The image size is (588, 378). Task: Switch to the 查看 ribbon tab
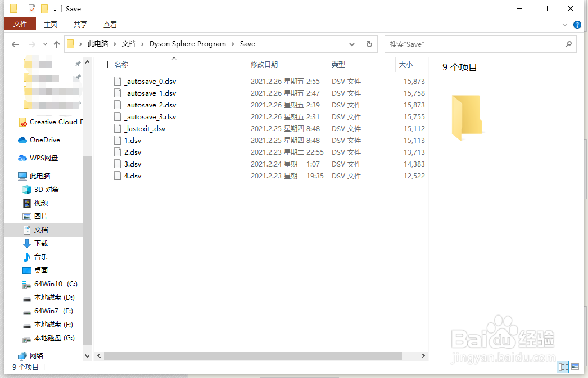(x=110, y=24)
